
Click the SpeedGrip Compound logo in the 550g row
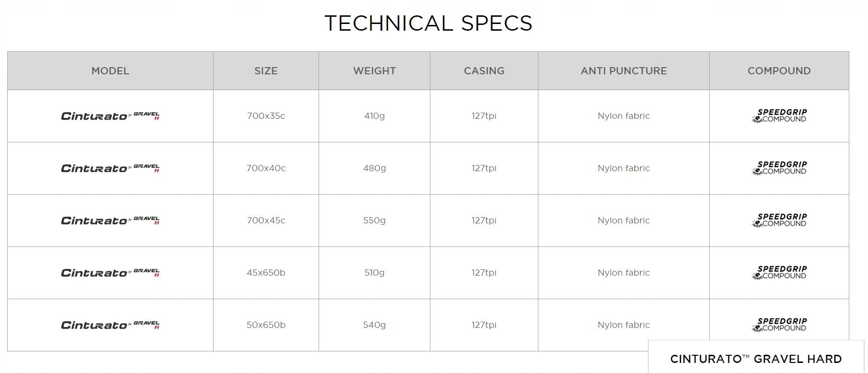pyautogui.click(x=779, y=220)
